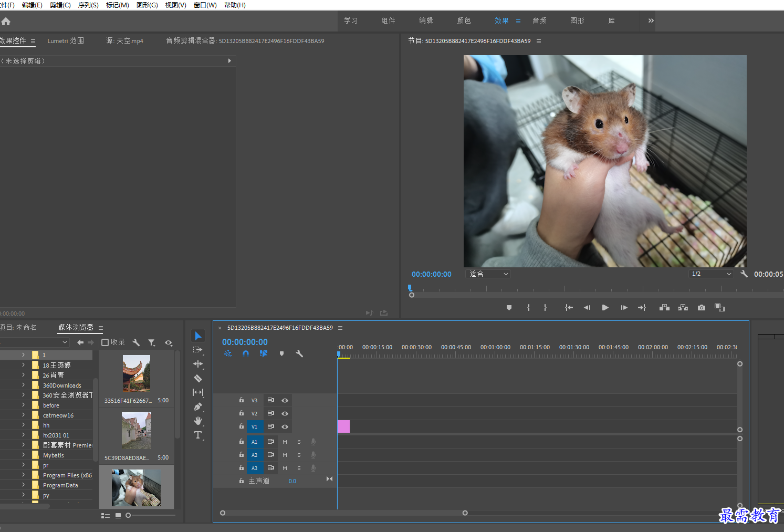Select the hamster thumbnail in media browser

(x=137, y=487)
